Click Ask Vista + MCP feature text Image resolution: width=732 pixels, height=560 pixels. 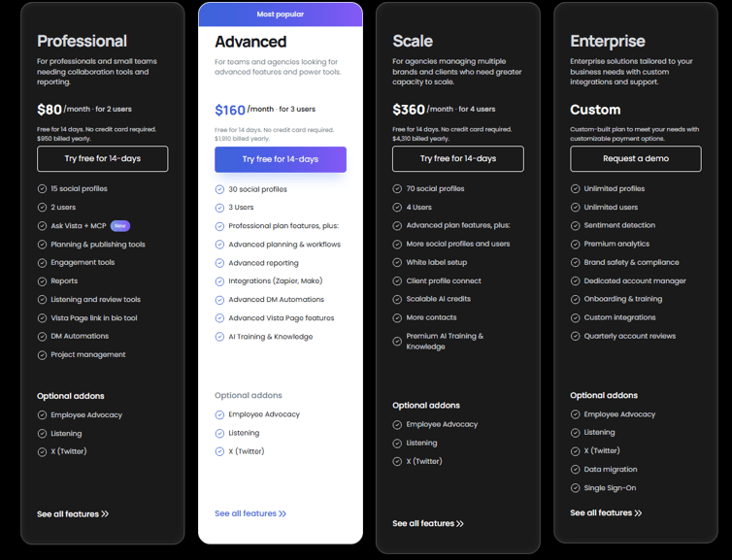click(79, 226)
